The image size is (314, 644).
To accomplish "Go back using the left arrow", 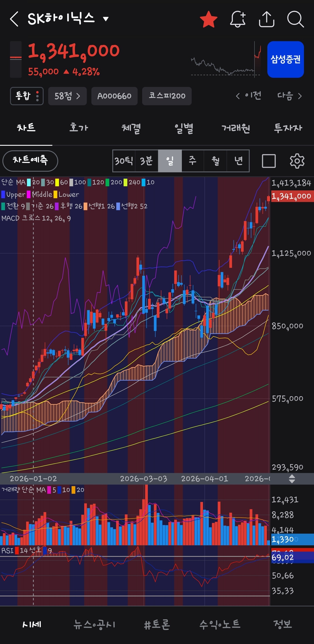I will pyautogui.click(x=14, y=19).
